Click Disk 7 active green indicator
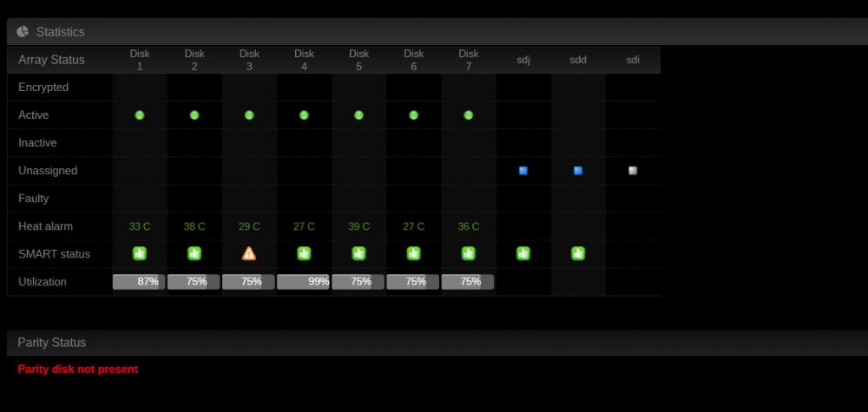This screenshot has height=412, width=868. (469, 115)
